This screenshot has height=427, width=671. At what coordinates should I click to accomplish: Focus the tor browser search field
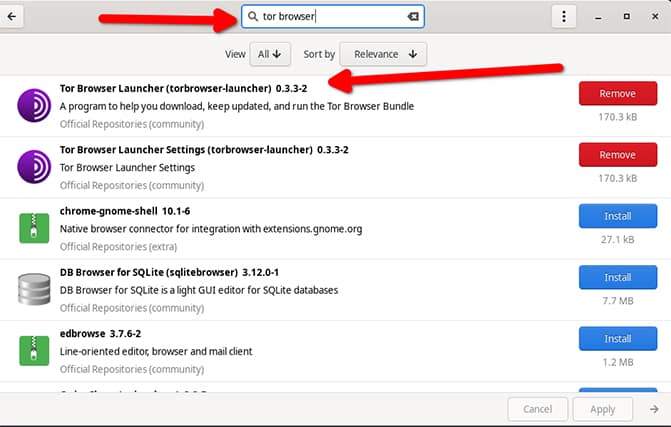[333, 16]
